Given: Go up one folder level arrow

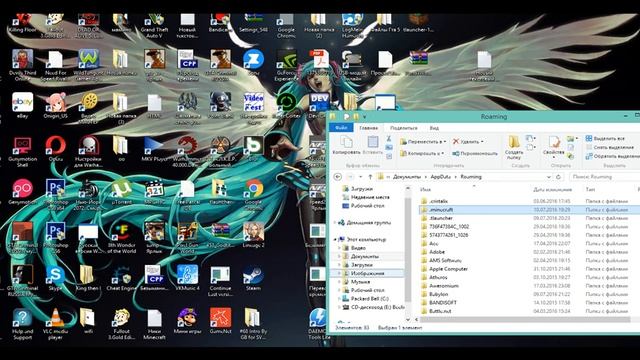Looking at the screenshot, I should pyautogui.click(x=370, y=177).
